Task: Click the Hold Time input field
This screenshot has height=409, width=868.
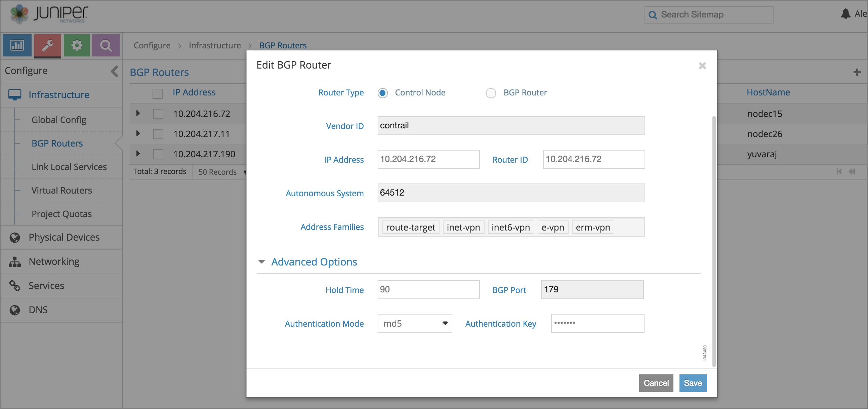Action: click(x=428, y=289)
